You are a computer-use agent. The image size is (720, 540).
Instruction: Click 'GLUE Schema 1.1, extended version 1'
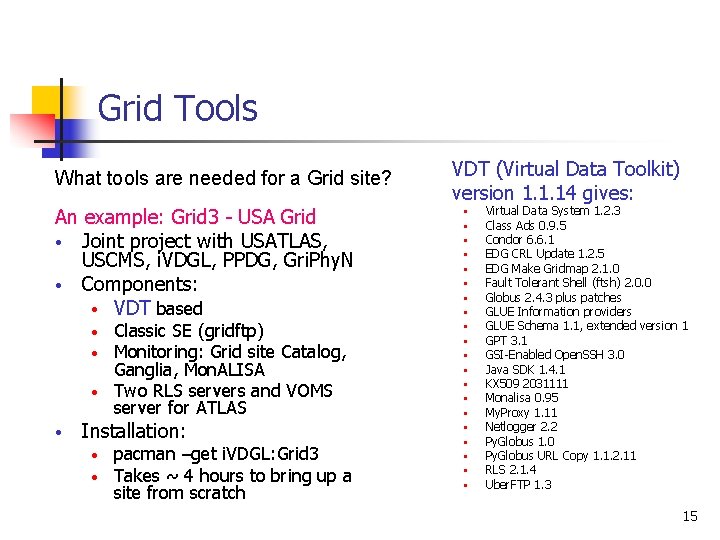tap(586, 326)
